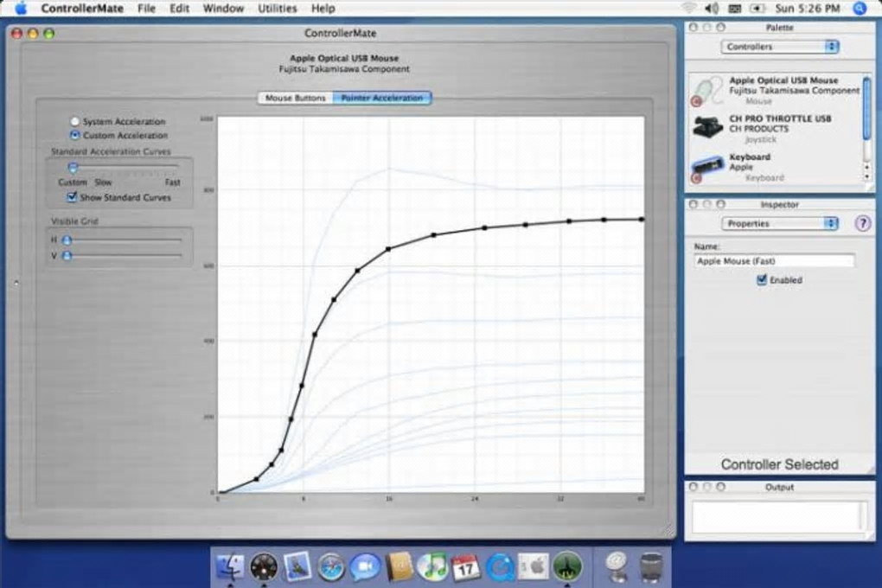
Task: Open the Properties popup in Inspector
Action: 780,223
